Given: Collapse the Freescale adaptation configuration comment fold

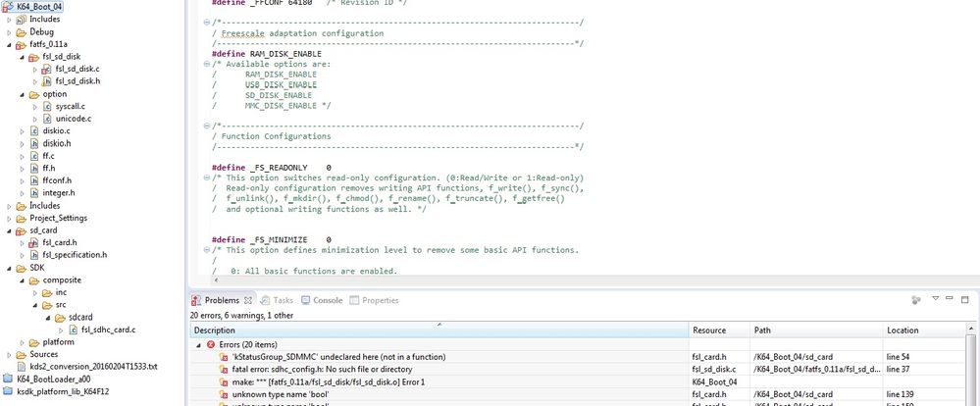Looking at the screenshot, I should [x=207, y=23].
